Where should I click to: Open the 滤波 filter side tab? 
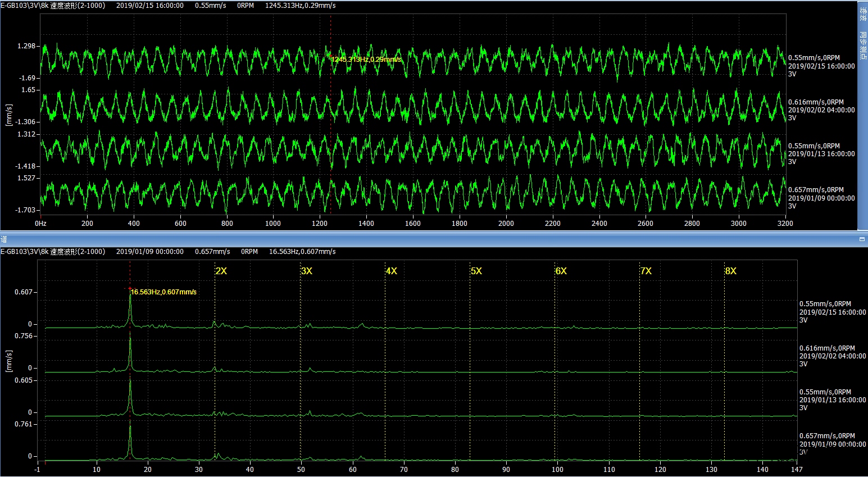click(863, 15)
